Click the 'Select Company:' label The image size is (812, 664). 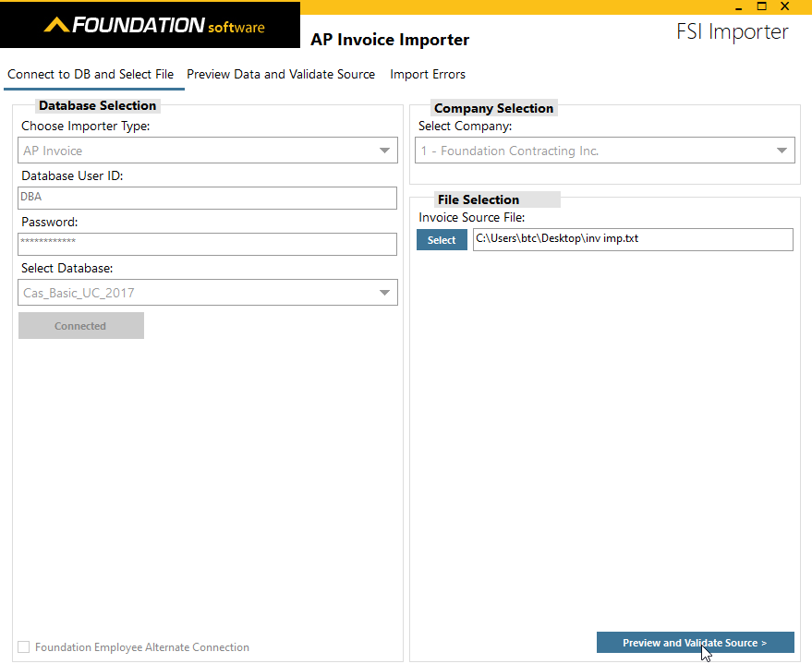click(465, 127)
